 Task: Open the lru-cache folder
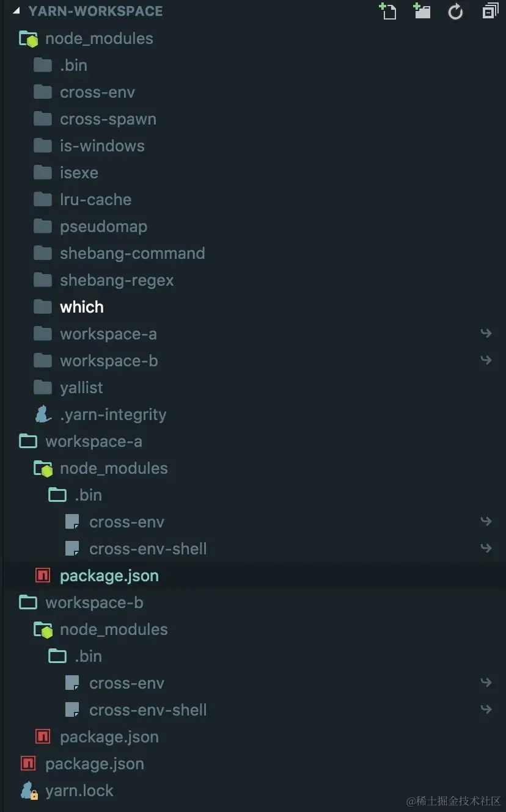[x=95, y=200]
